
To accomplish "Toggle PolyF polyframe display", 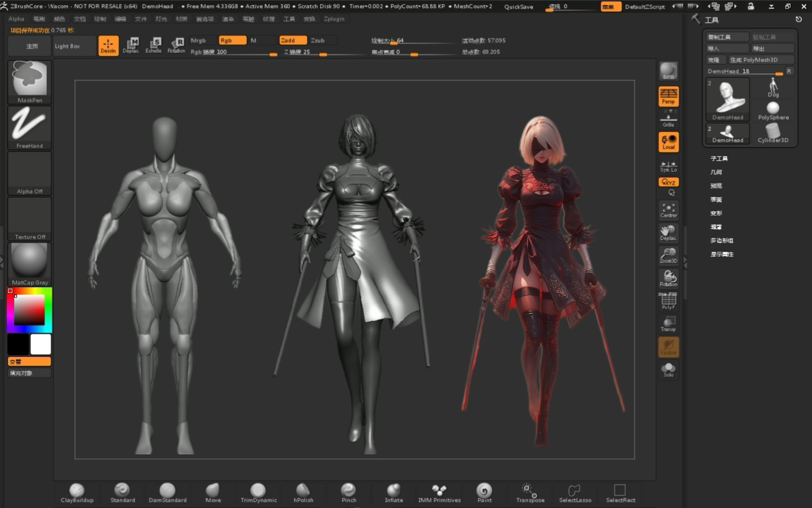I will pos(669,301).
